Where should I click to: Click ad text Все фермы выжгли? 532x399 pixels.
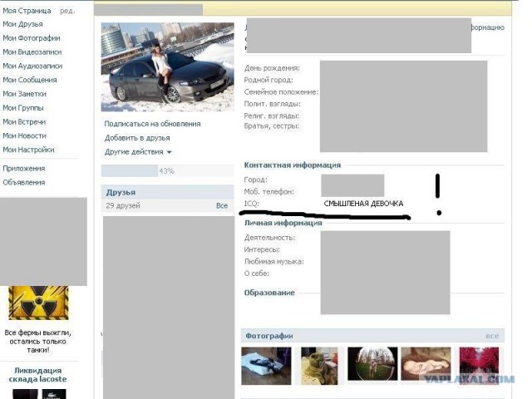tap(38, 342)
